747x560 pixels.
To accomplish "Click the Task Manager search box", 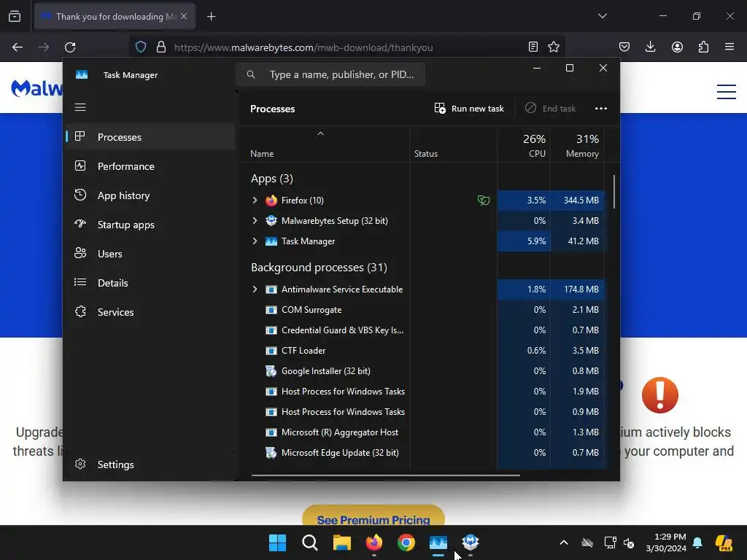I will (x=330, y=74).
